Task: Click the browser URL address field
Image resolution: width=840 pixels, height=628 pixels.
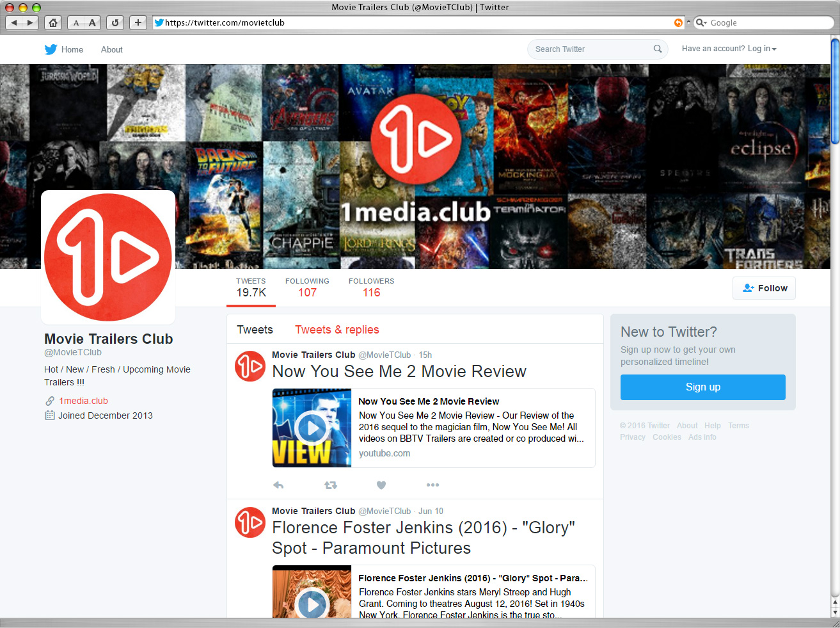Action: point(419,22)
